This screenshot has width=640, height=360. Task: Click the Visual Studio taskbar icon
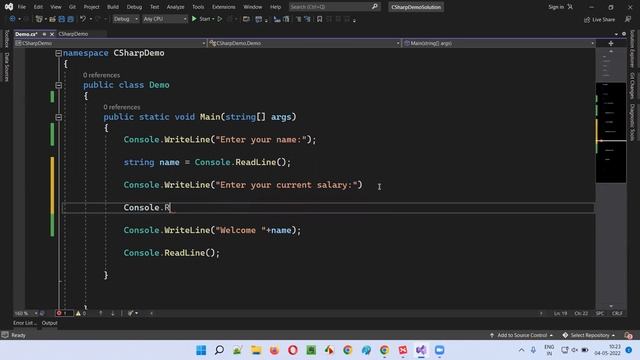coord(421,350)
